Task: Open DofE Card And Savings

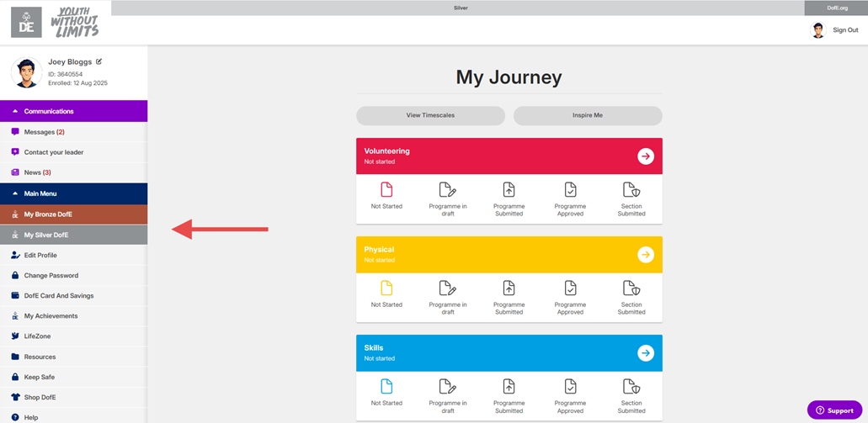Action: tap(58, 296)
